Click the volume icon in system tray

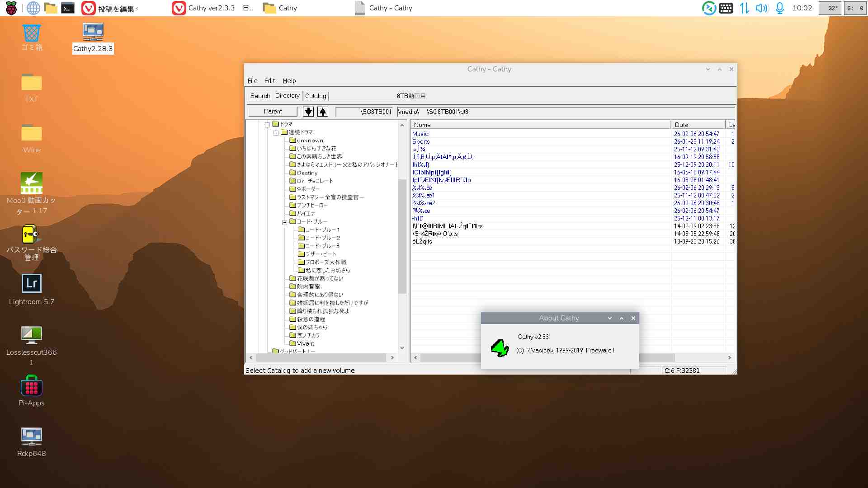coord(762,8)
